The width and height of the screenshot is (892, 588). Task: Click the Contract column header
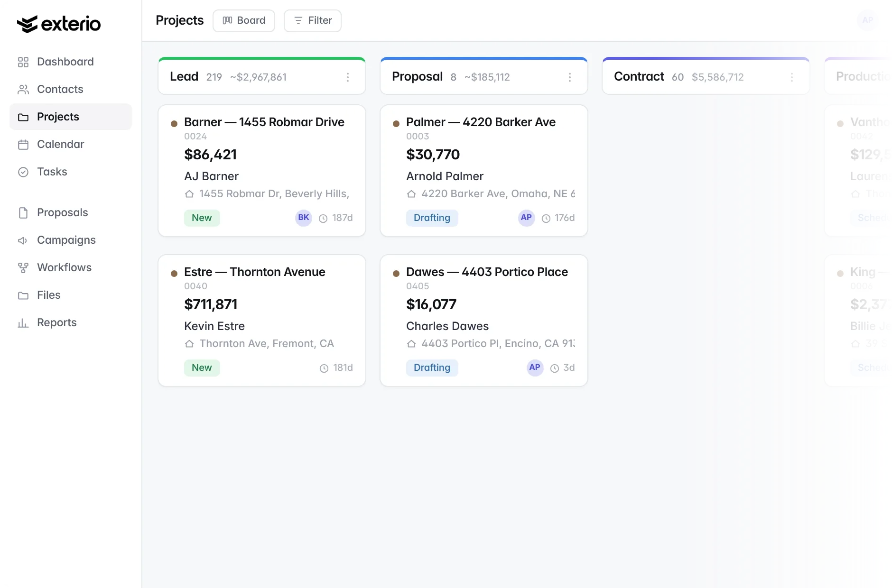tap(706, 76)
